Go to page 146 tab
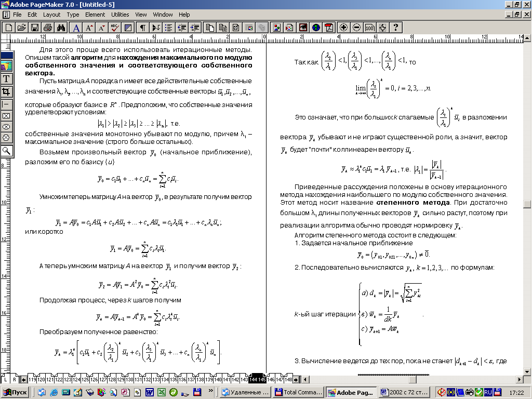This screenshot has width=532, height=399. [271, 379]
